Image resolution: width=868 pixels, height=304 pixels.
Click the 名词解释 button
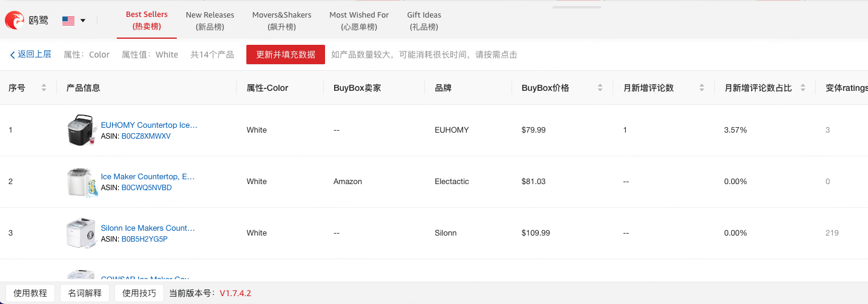point(85,293)
